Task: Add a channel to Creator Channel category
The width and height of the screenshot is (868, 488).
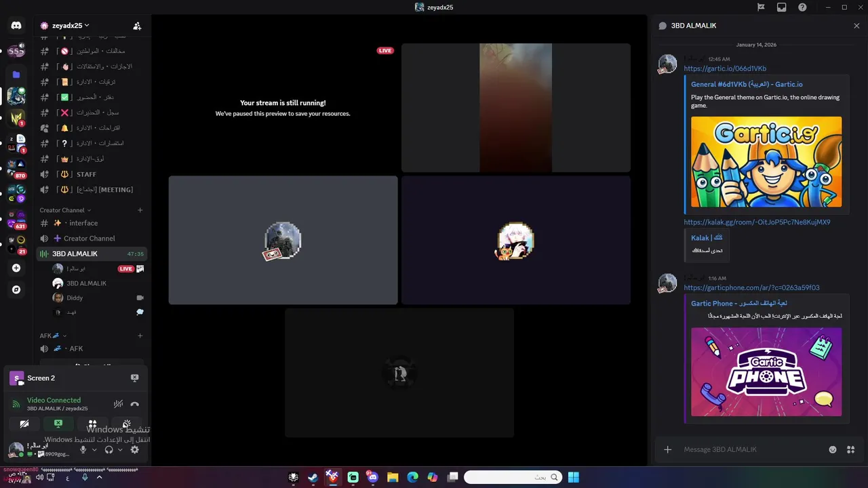Action: point(140,210)
